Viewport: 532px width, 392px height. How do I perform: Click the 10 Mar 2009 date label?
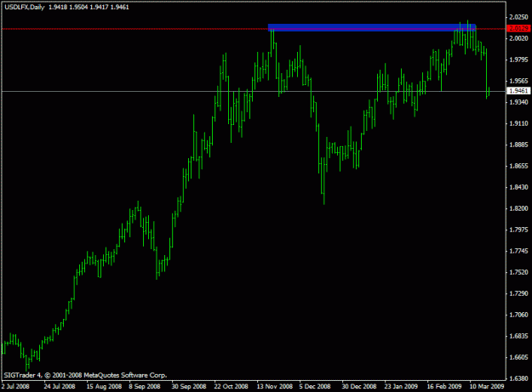click(487, 386)
